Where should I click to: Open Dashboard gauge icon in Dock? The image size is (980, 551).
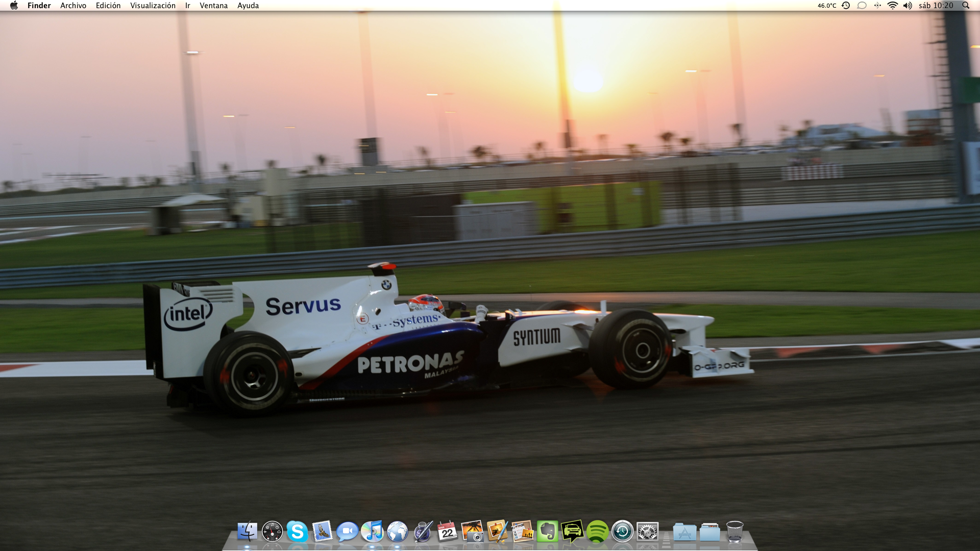click(272, 532)
